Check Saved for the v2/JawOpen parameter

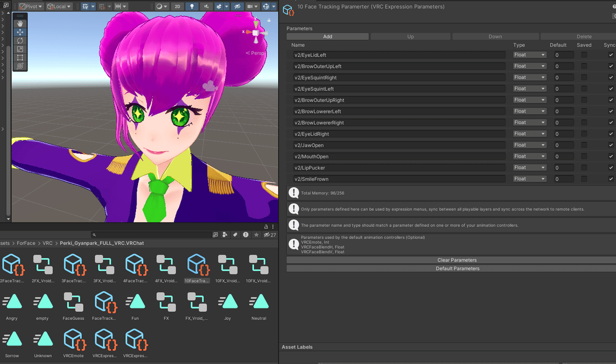585,145
